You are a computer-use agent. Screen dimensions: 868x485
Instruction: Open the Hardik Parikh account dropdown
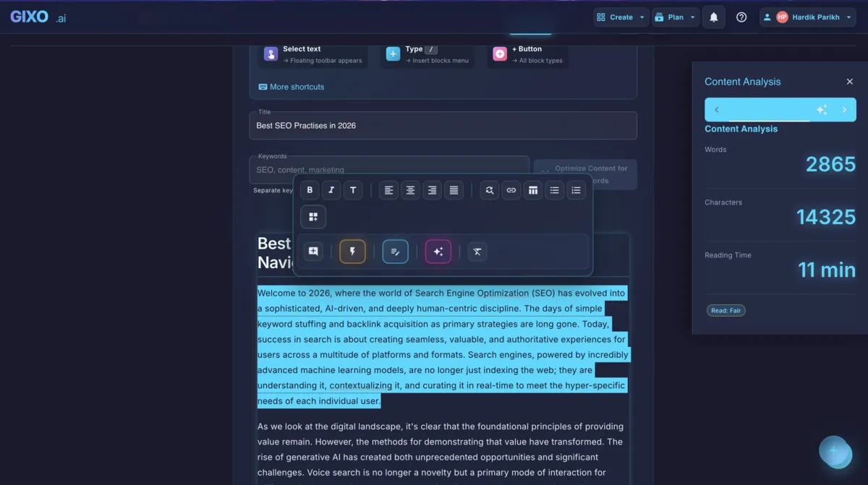(x=807, y=17)
